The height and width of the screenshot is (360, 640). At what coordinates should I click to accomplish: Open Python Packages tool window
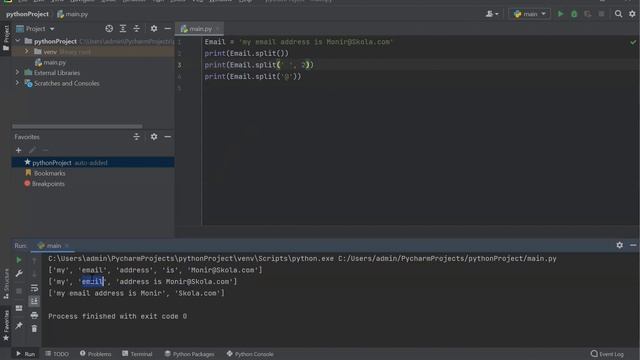pyautogui.click(x=189, y=354)
